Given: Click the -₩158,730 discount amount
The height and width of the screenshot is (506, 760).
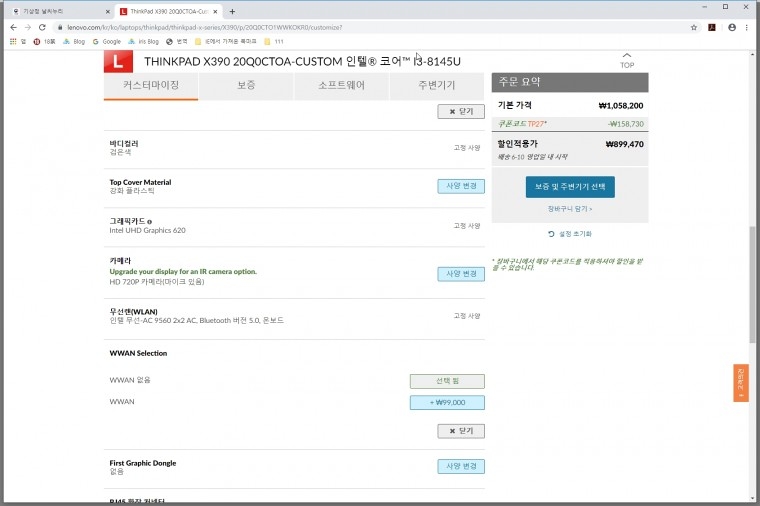Looking at the screenshot, I should pyautogui.click(x=625, y=124).
